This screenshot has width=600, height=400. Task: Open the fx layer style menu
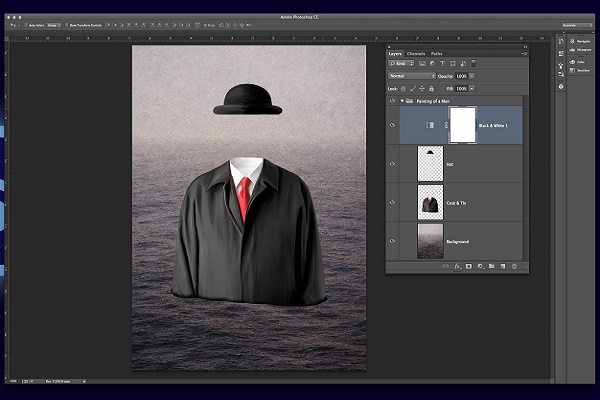point(457,266)
